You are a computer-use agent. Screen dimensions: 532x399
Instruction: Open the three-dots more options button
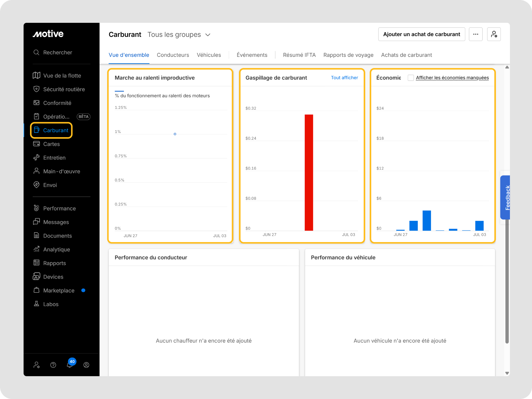tap(476, 34)
